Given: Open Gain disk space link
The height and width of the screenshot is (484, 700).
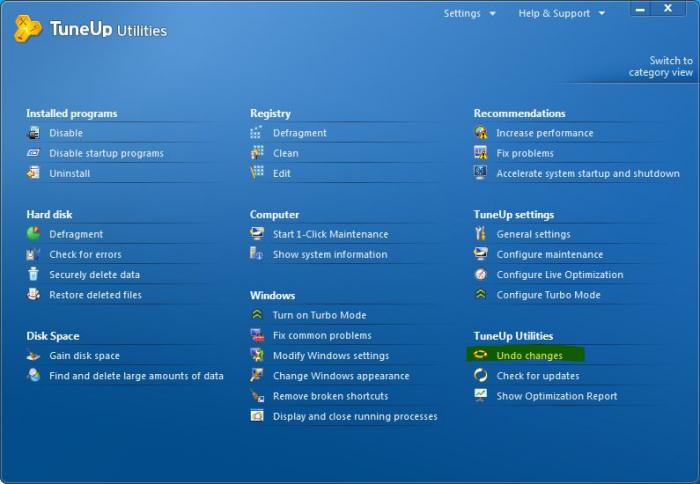Looking at the screenshot, I should coord(84,356).
